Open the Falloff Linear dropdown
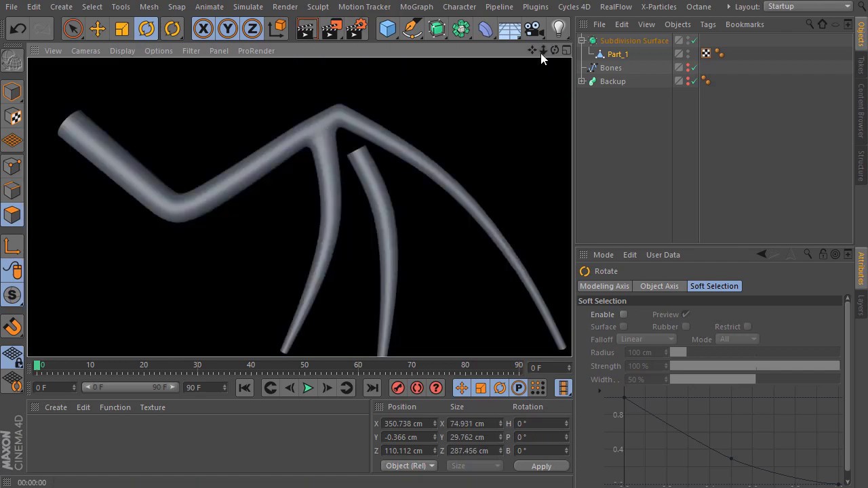Viewport: 868px width, 488px height. [647, 339]
